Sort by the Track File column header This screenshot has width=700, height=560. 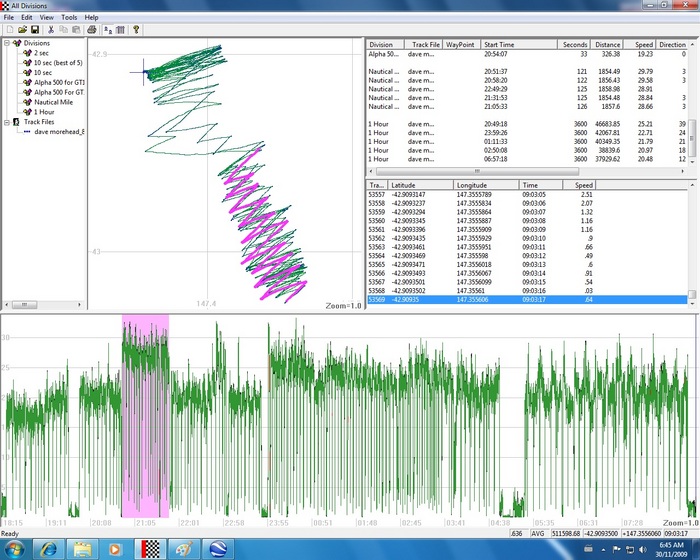pos(423,45)
